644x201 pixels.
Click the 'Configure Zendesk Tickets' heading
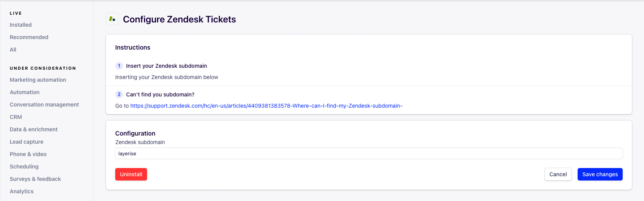179,19
